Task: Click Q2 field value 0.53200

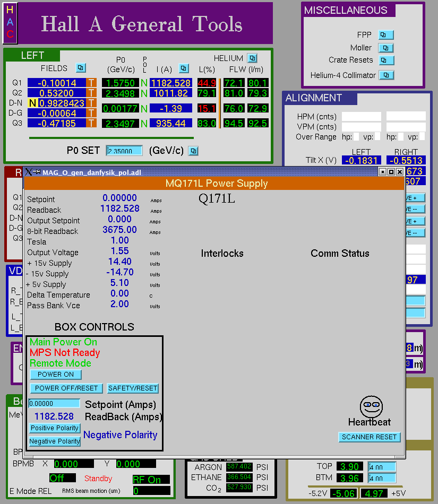Action: tap(57, 93)
